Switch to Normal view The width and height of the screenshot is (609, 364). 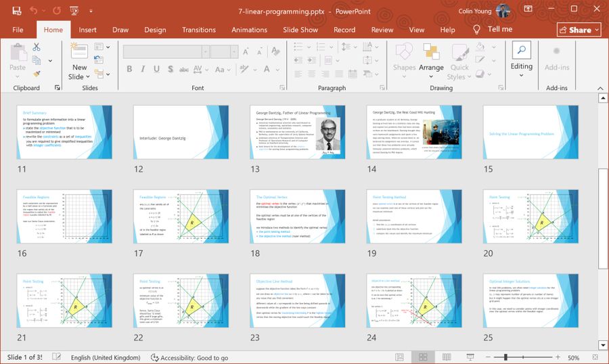[x=401, y=357]
